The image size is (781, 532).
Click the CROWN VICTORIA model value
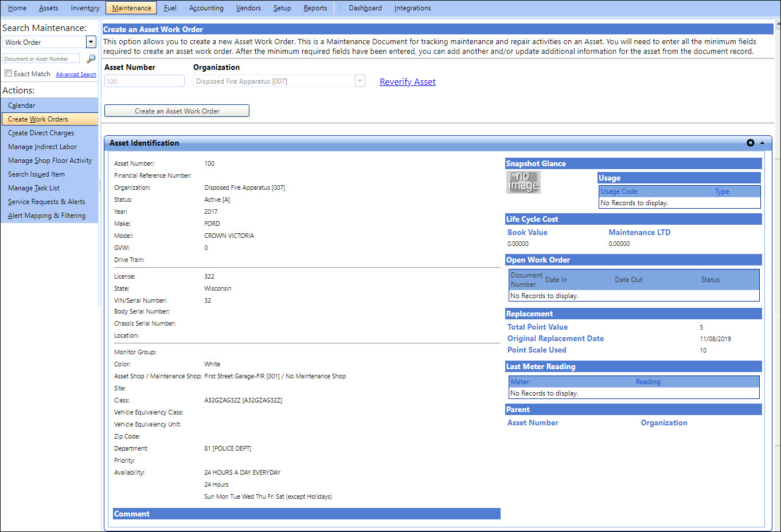(229, 236)
